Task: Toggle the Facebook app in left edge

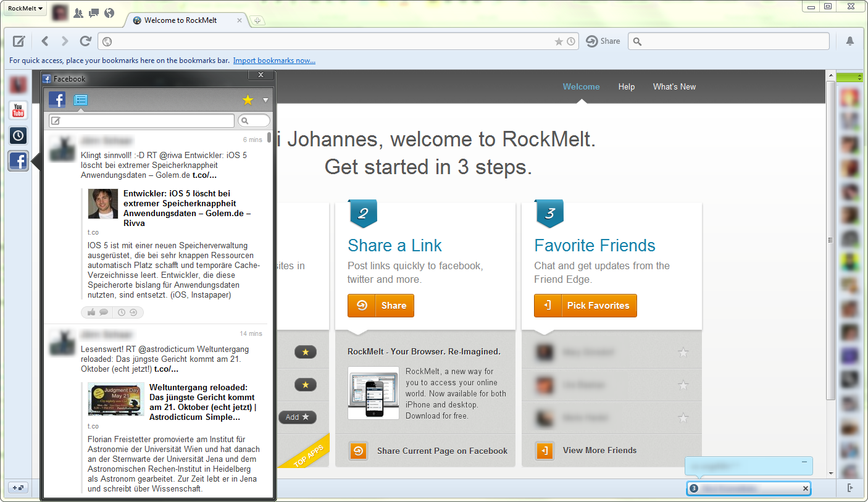Action: pyautogui.click(x=19, y=161)
